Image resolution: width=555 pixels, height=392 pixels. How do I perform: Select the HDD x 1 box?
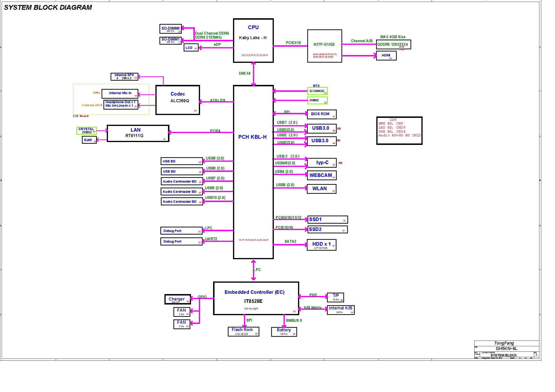tap(321, 245)
